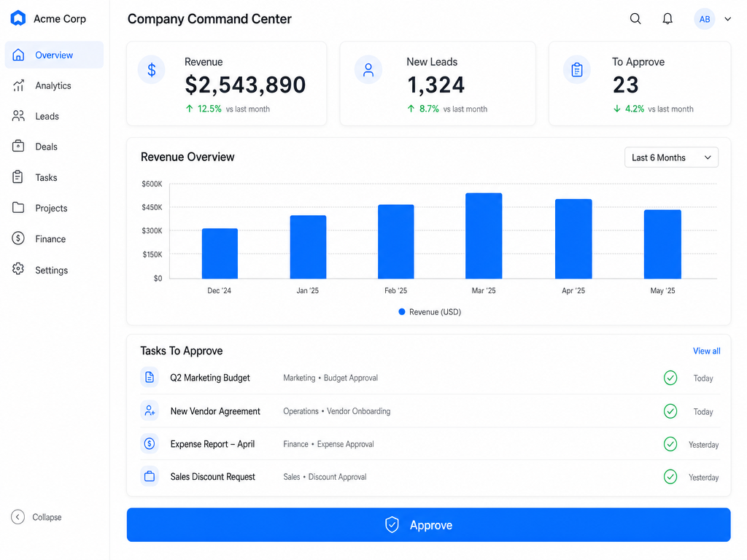Click the $2,543,890 revenue value
Image resolution: width=747 pixels, height=560 pixels.
tap(245, 85)
